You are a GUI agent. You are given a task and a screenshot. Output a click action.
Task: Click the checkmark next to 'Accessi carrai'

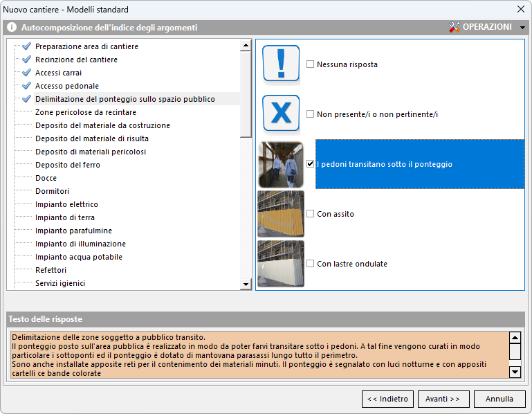click(x=26, y=73)
